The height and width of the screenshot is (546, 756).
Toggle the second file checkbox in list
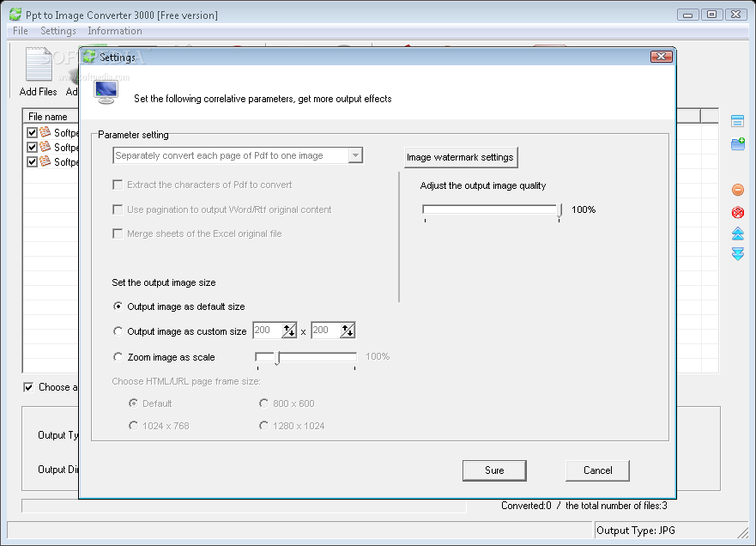click(32, 147)
